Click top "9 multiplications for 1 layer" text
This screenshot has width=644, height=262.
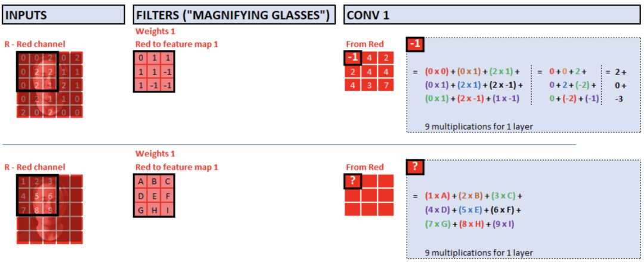pyautogui.click(x=469, y=127)
